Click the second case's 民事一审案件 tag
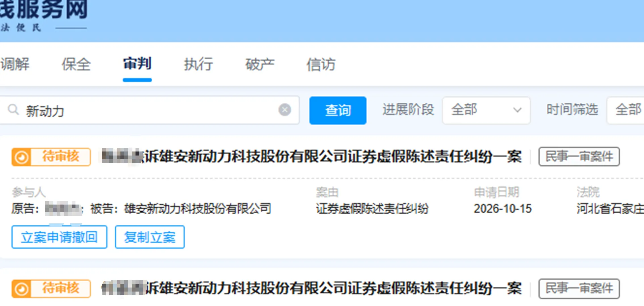 pyautogui.click(x=579, y=289)
